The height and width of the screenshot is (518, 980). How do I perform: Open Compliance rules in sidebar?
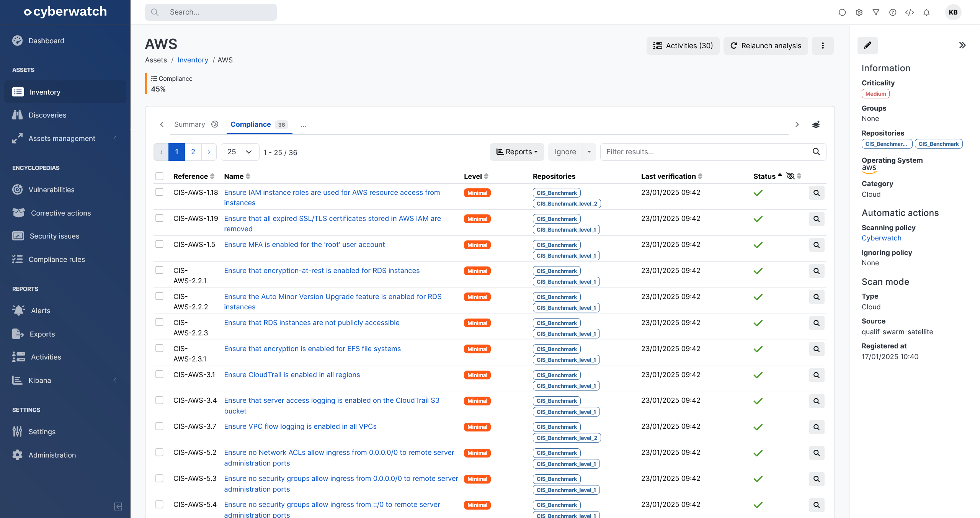pyautogui.click(x=57, y=260)
